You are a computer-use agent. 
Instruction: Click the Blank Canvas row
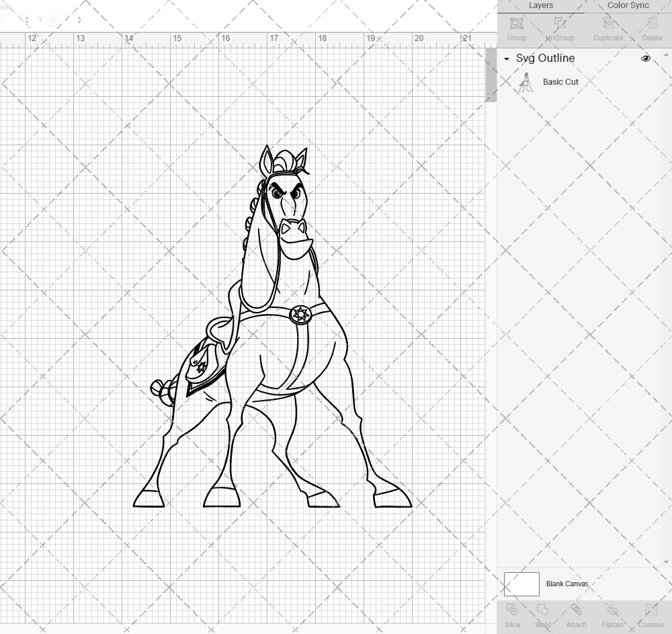(x=568, y=584)
